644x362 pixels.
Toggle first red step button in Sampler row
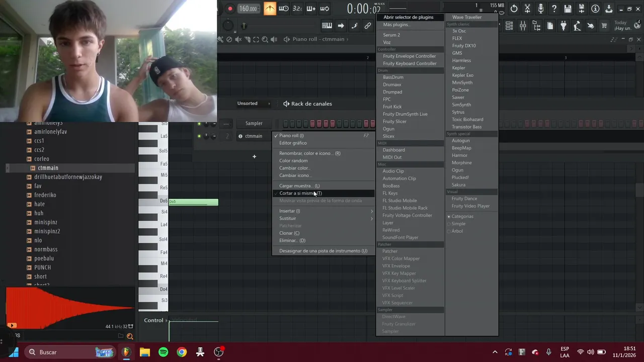point(312,124)
